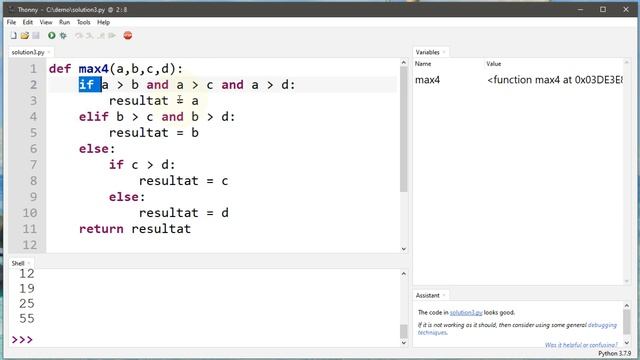Open the Edit menu
The height and width of the screenshot is (360, 640).
pyautogui.click(x=27, y=22)
